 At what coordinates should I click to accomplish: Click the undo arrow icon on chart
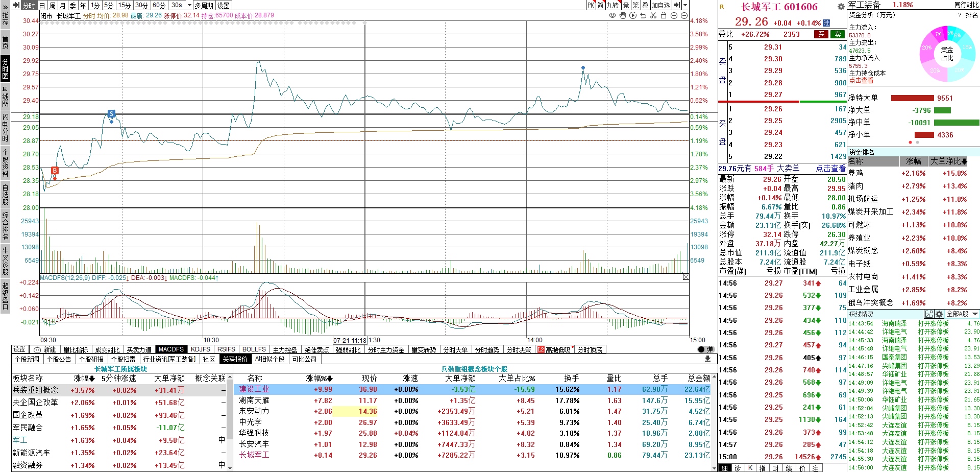(x=643, y=16)
